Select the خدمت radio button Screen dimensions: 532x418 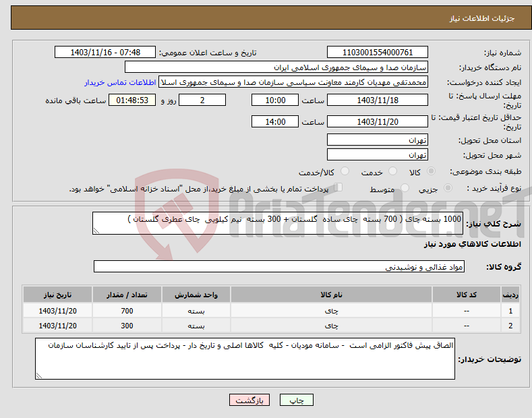[x=392, y=171]
